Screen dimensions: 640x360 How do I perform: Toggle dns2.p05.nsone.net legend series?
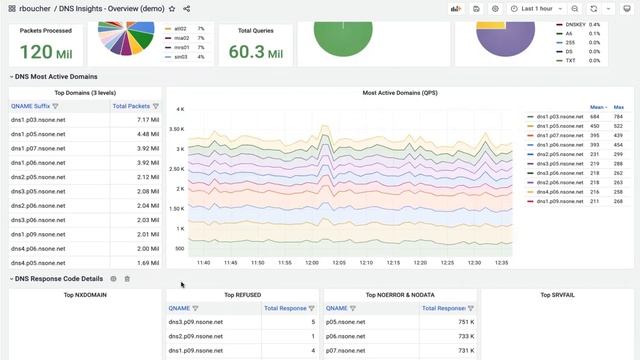tap(560, 154)
